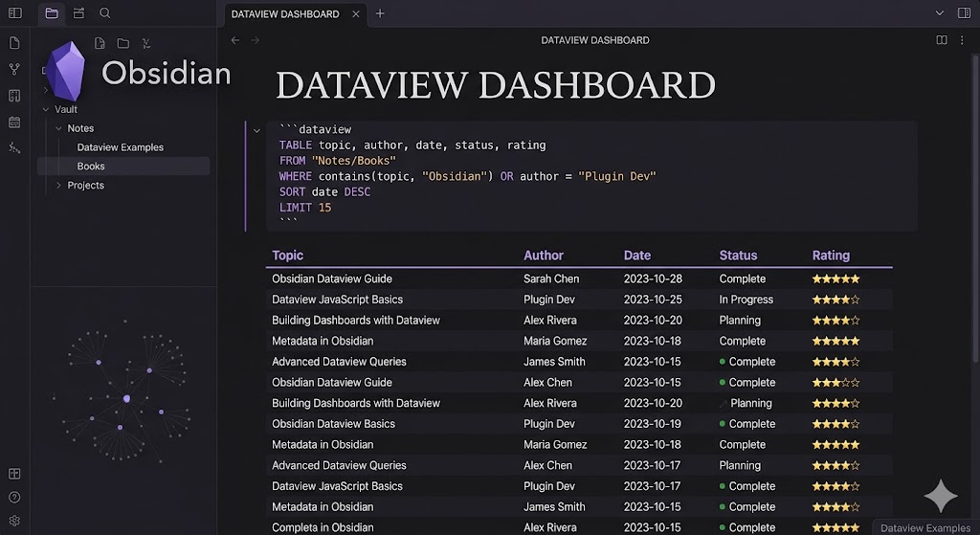
Task: Click the new tab plus icon
Action: (380, 13)
